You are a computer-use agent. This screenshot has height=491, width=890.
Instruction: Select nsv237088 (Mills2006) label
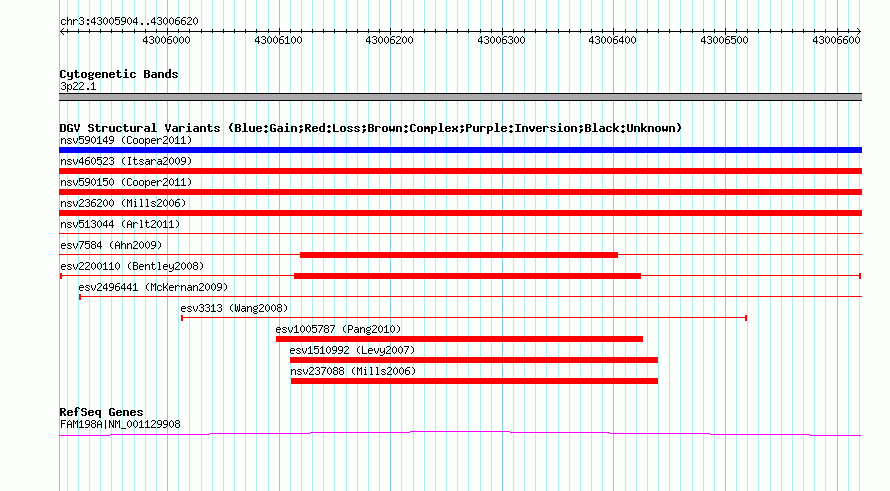(353, 371)
